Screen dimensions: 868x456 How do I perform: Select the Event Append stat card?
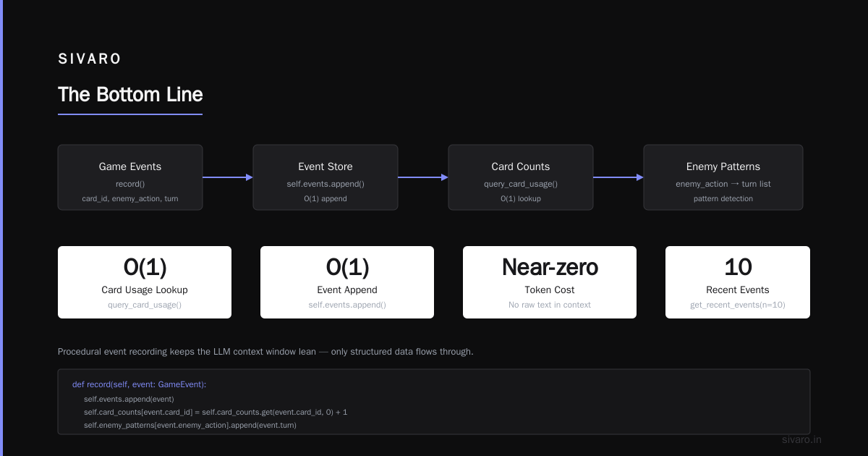347,282
